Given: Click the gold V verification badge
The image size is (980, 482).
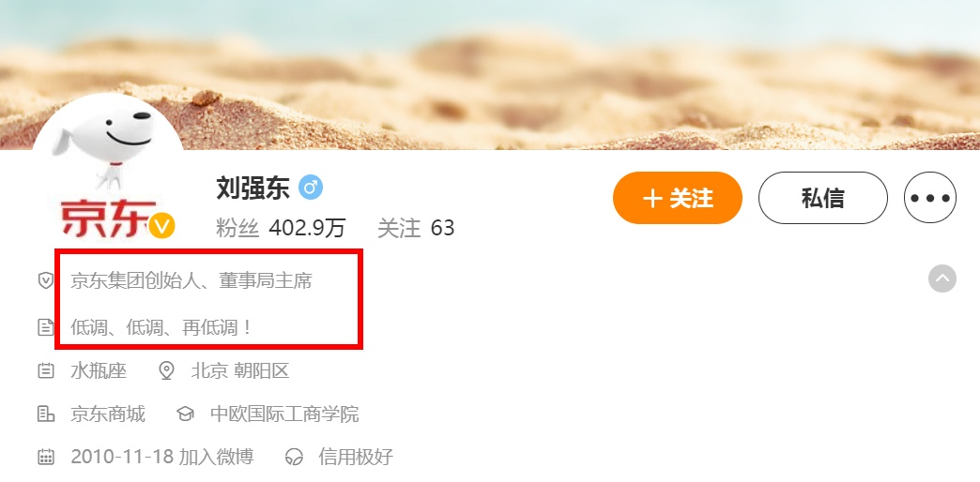Looking at the screenshot, I should pyautogui.click(x=161, y=225).
